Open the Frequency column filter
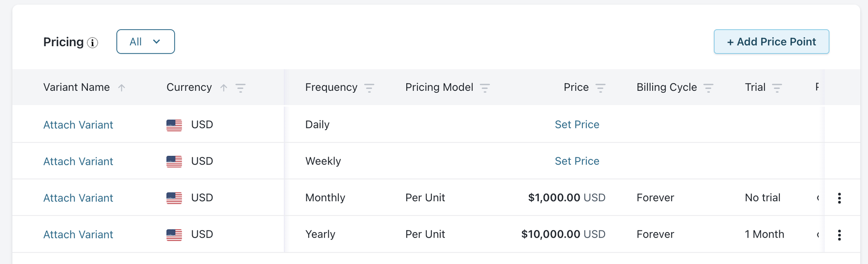The height and width of the screenshot is (264, 868). (x=369, y=88)
